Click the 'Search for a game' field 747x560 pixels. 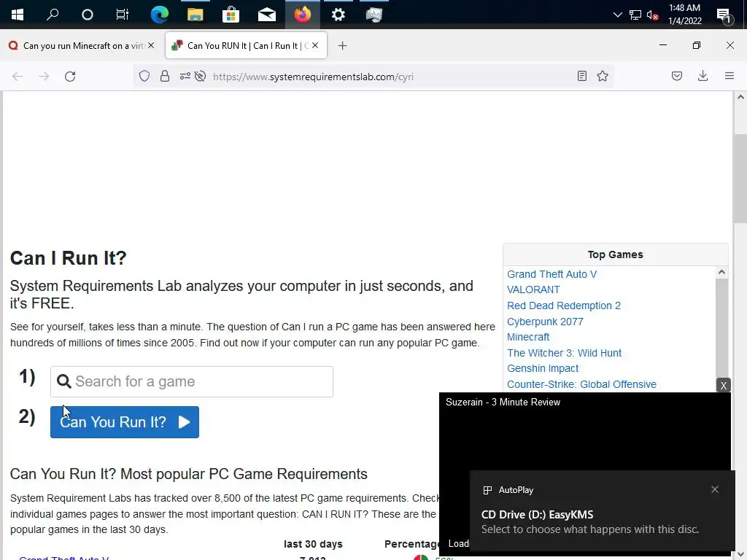click(192, 381)
